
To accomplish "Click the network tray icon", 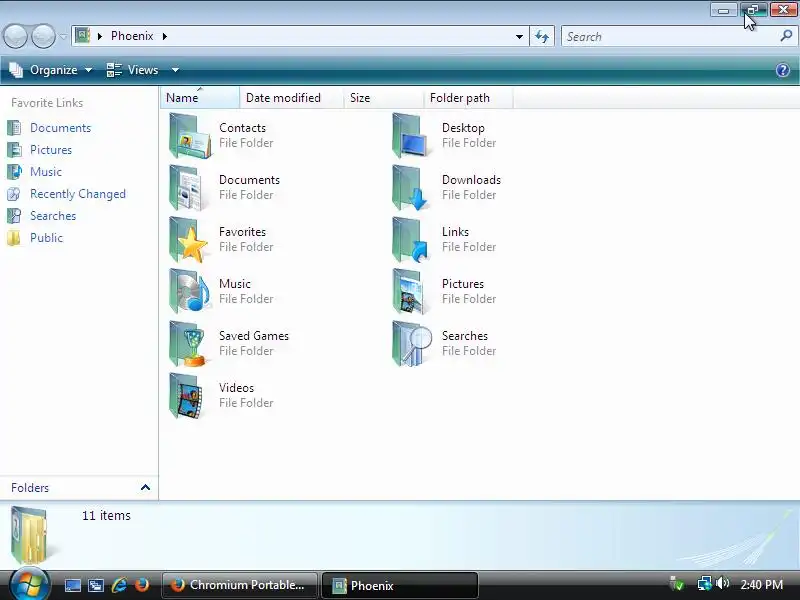I will pyautogui.click(x=705, y=584).
